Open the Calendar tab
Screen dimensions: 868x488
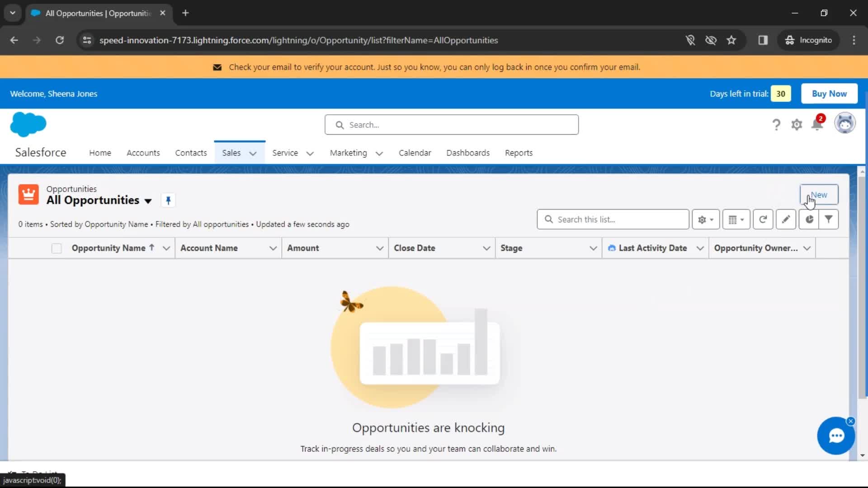point(415,153)
